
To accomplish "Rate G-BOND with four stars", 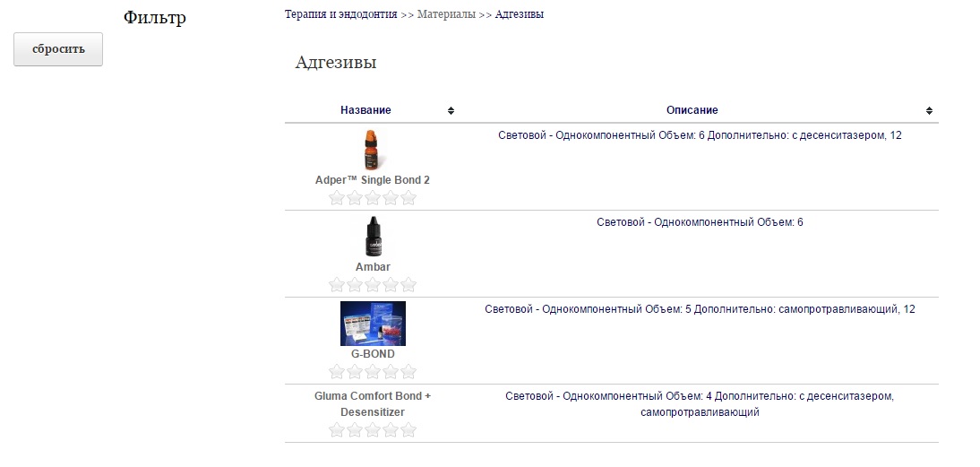I will pos(391,372).
